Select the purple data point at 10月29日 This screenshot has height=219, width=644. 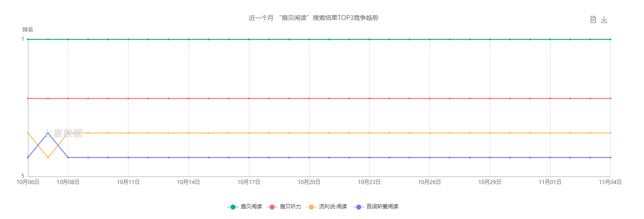pos(490,158)
